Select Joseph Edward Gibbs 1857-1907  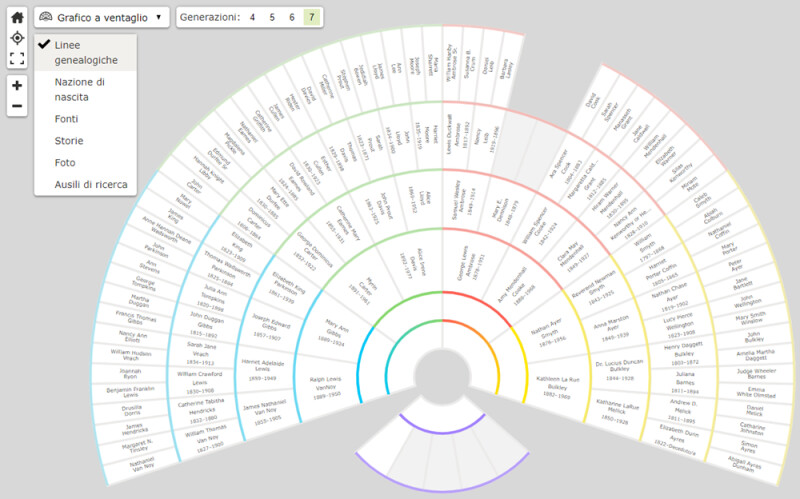tap(269, 327)
